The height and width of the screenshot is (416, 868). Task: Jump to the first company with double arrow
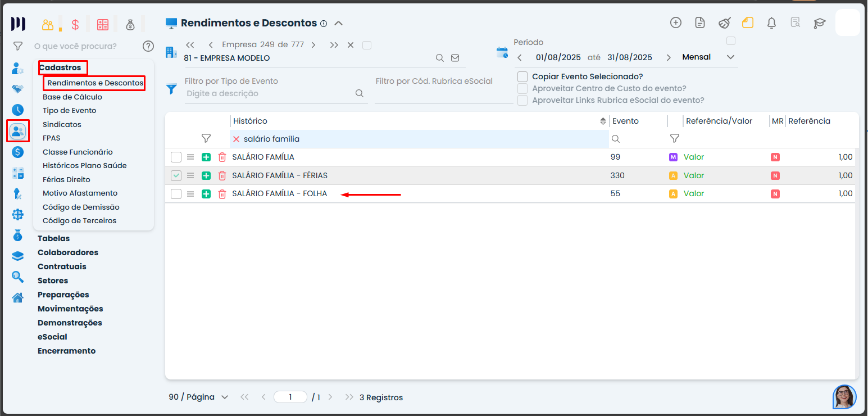click(190, 45)
